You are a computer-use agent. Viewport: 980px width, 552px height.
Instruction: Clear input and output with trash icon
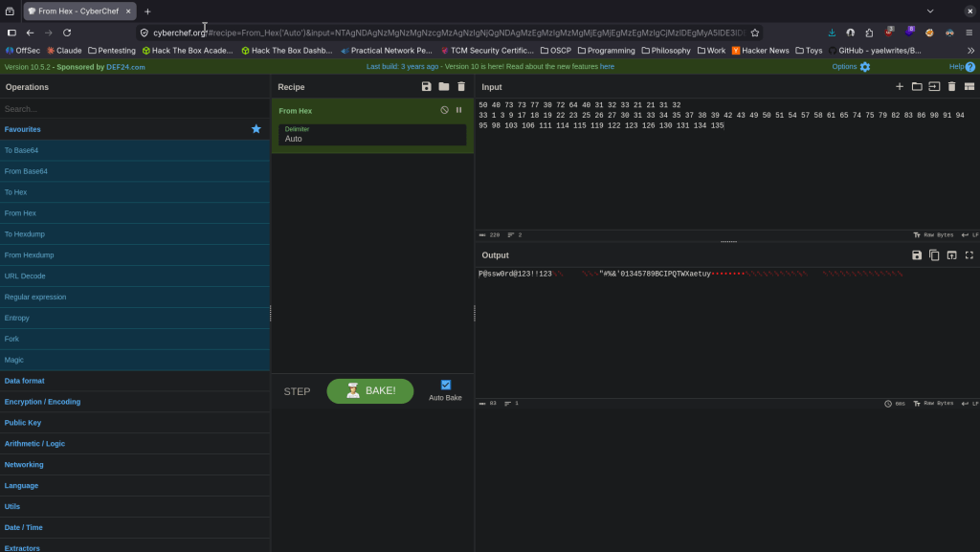point(952,87)
